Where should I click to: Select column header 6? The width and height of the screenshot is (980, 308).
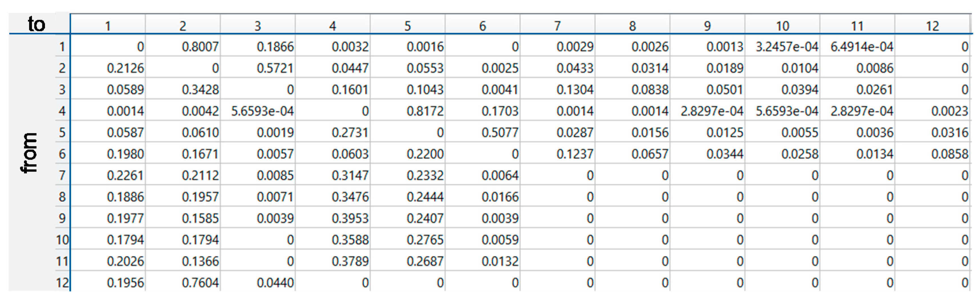[x=482, y=26]
